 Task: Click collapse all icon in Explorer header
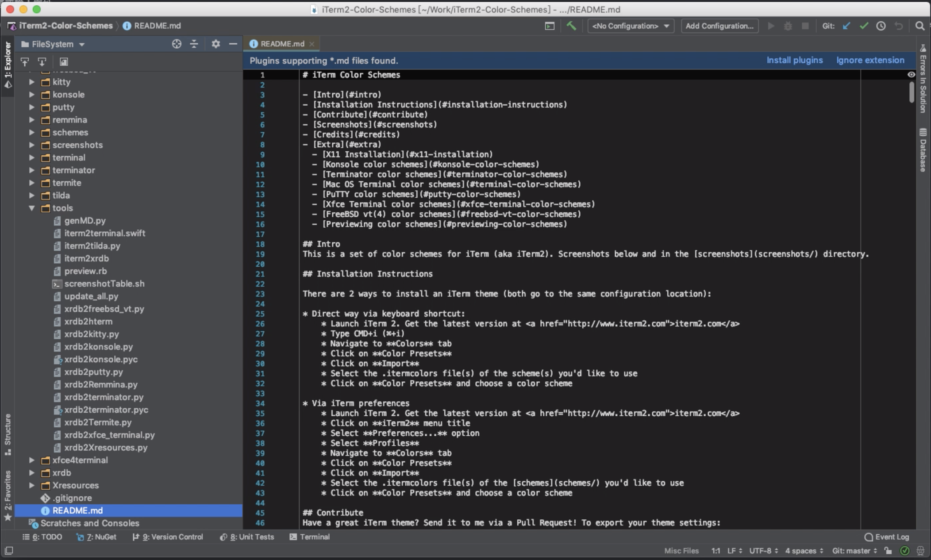(194, 44)
